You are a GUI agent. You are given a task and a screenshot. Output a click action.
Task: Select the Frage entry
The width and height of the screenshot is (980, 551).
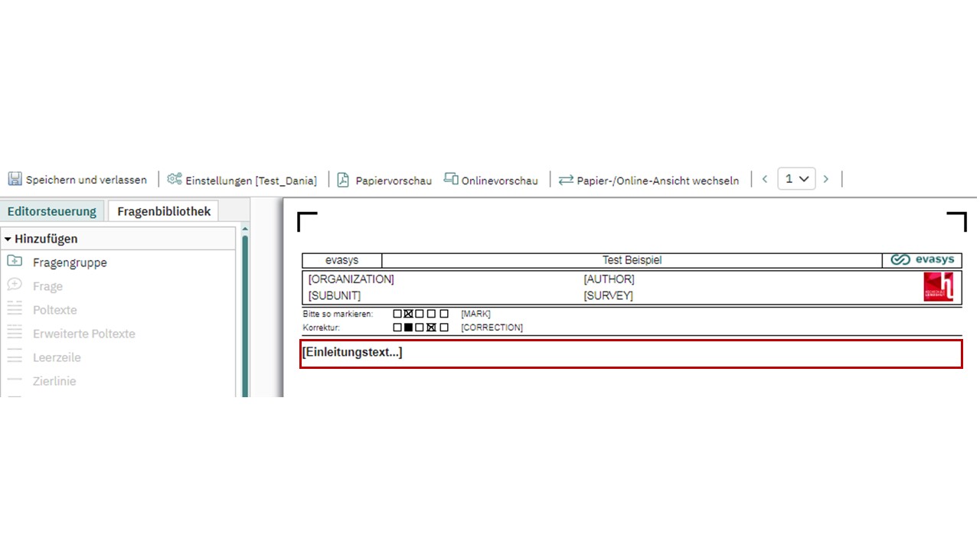point(47,286)
